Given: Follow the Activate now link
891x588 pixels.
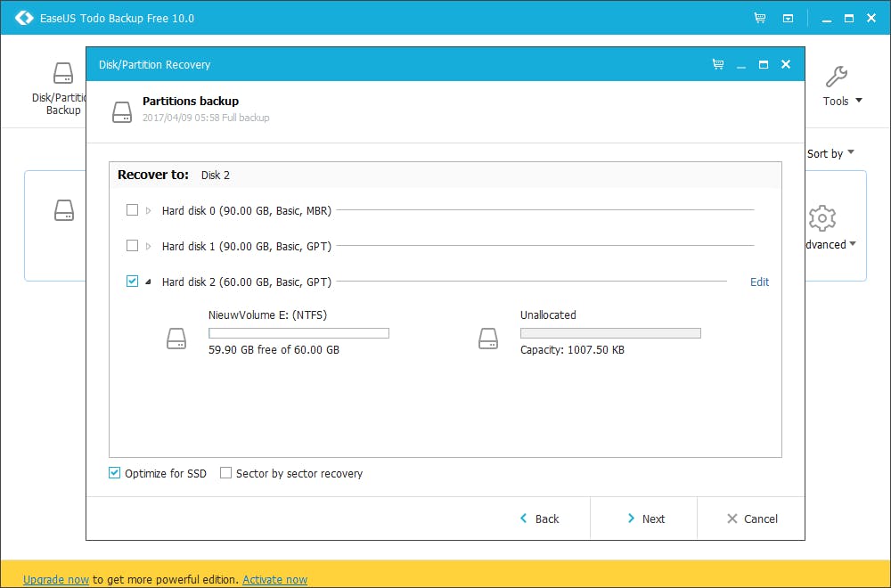Looking at the screenshot, I should point(275,579).
